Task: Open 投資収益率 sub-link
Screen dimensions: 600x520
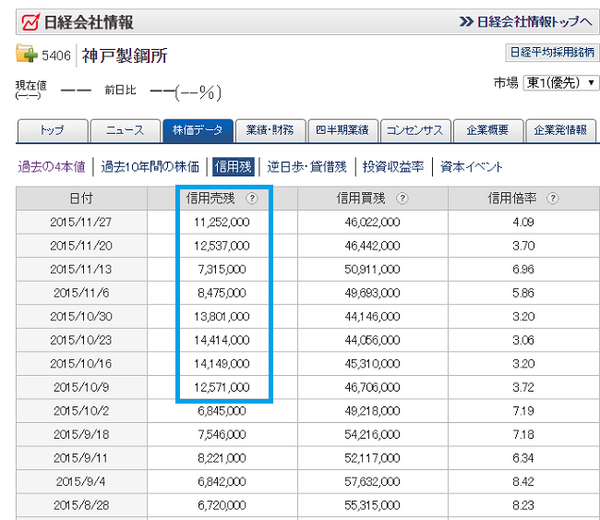Action: pos(393,167)
